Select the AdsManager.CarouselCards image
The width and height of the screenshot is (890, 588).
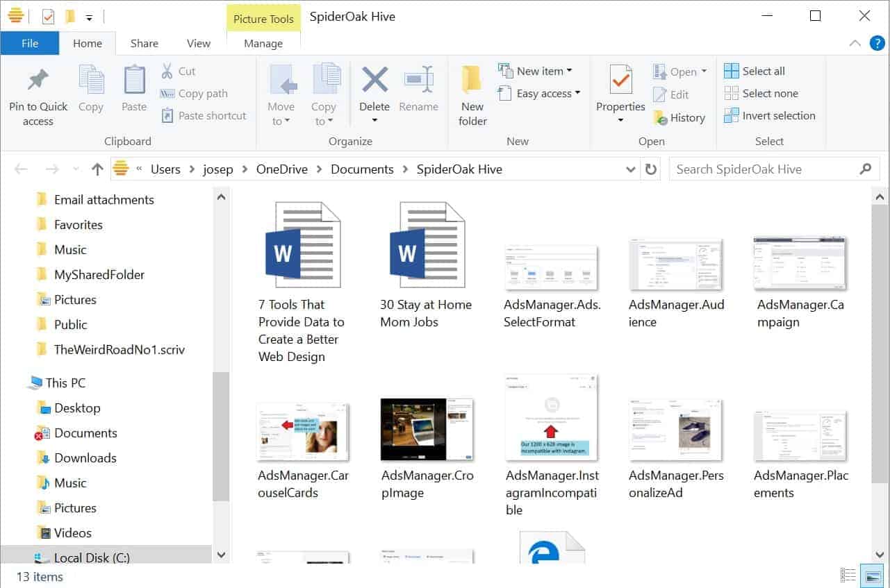click(x=302, y=450)
